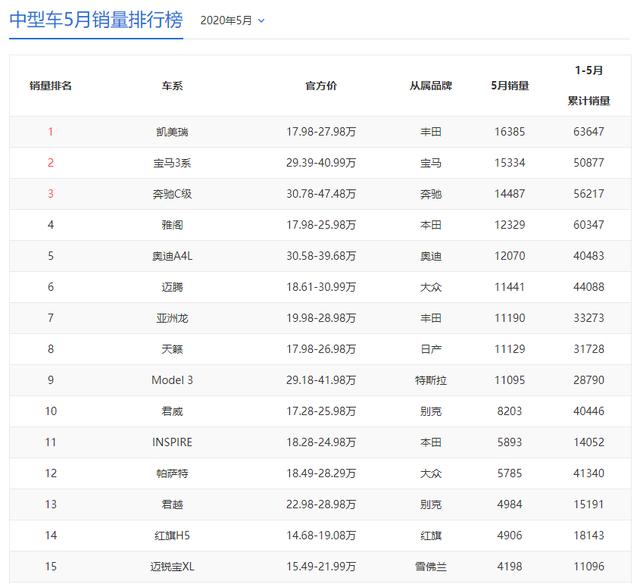Image resolution: width=640 pixels, height=584 pixels.
Task: Click the cumulative sales value 11096
Action: [x=589, y=566]
